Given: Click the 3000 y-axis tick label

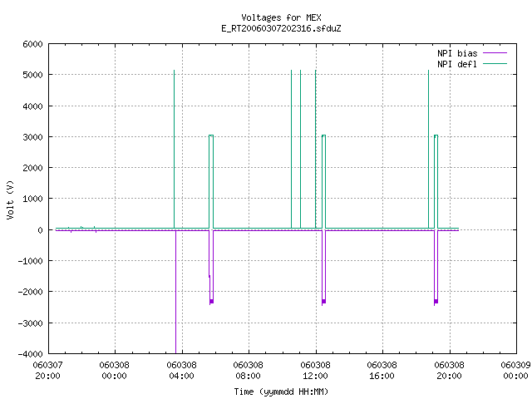Looking at the screenshot, I should pos(33,137).
